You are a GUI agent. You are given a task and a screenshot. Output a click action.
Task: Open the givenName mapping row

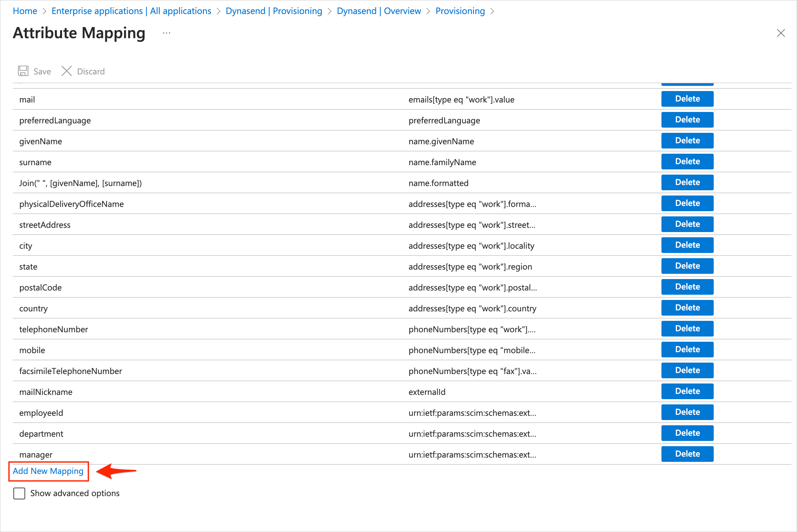pyautogui.click(x=41, y=141)
